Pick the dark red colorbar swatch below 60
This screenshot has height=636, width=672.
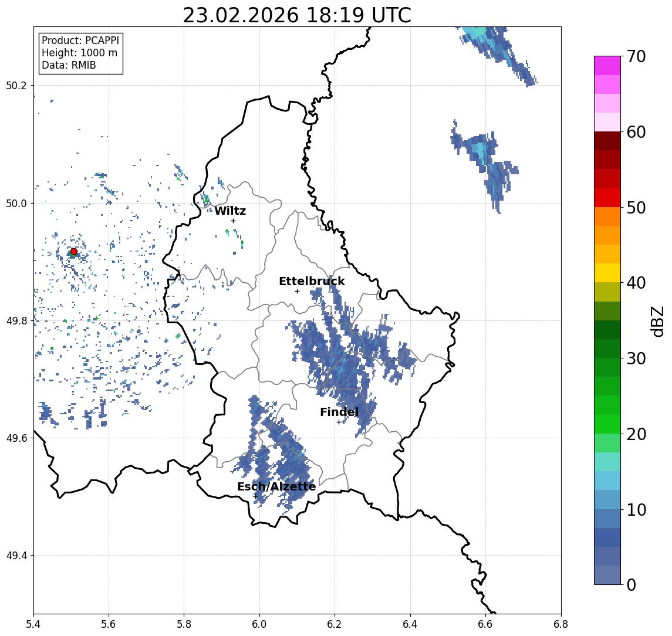[x=607, y=141]
